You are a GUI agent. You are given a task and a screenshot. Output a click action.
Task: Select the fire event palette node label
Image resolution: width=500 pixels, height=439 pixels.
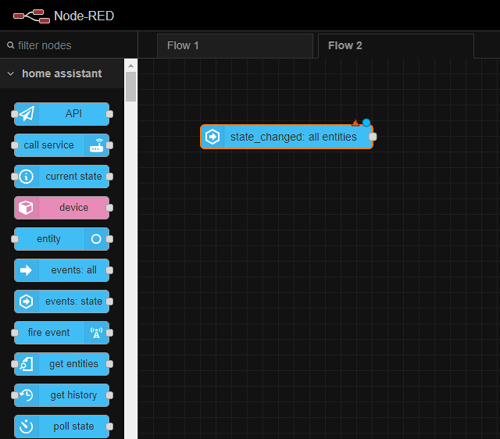[x=49, y=332]
